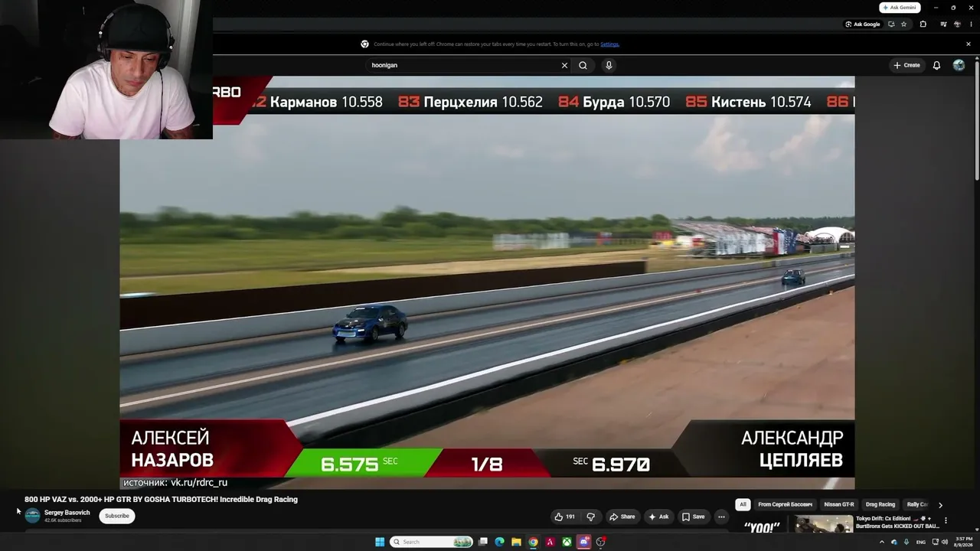Click the YouTube search magnifier button

click(583, 66)
